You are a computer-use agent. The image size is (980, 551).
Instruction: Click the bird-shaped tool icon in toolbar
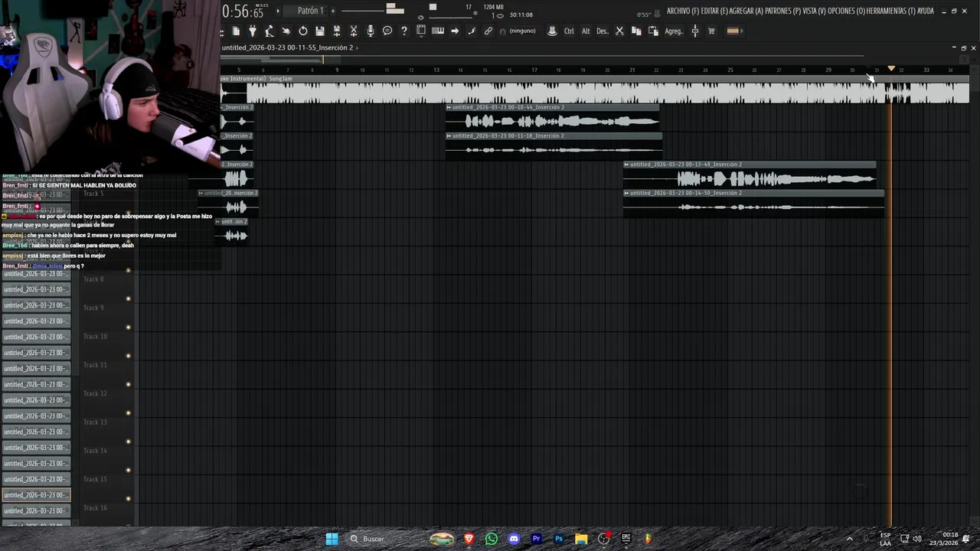(x=286, y=31)
